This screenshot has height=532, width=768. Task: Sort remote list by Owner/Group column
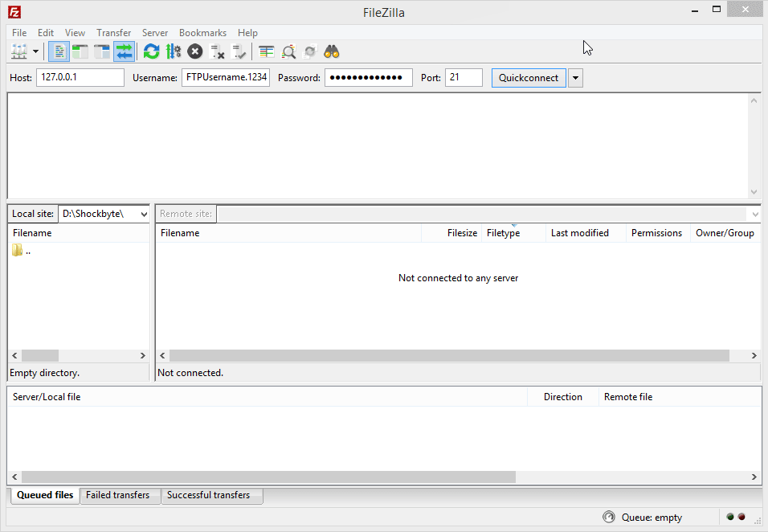tap(725, 233)
